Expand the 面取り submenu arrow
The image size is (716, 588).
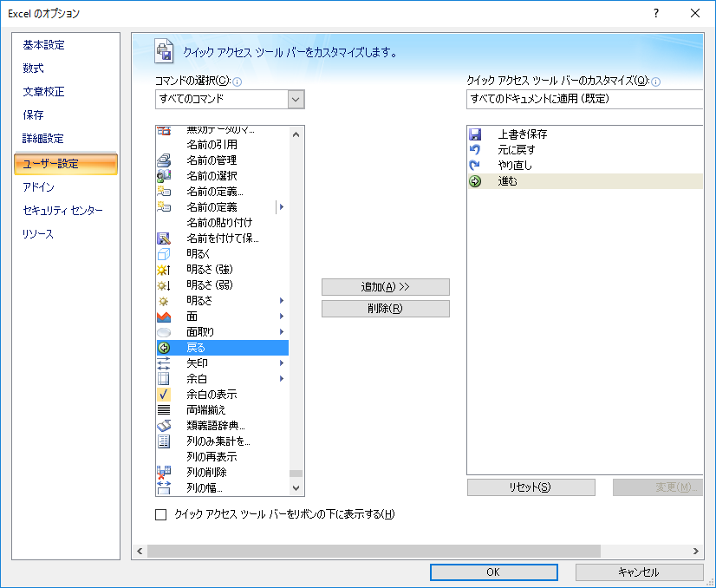(282, 331)
